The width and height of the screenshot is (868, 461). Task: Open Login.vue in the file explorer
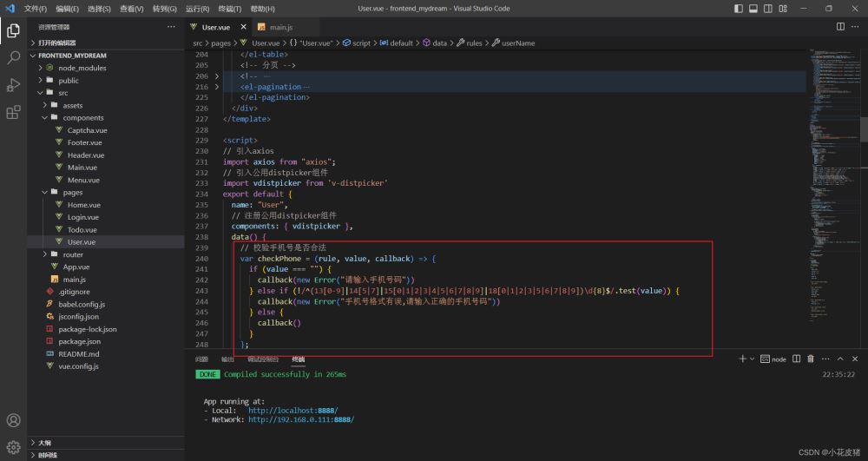83,217
